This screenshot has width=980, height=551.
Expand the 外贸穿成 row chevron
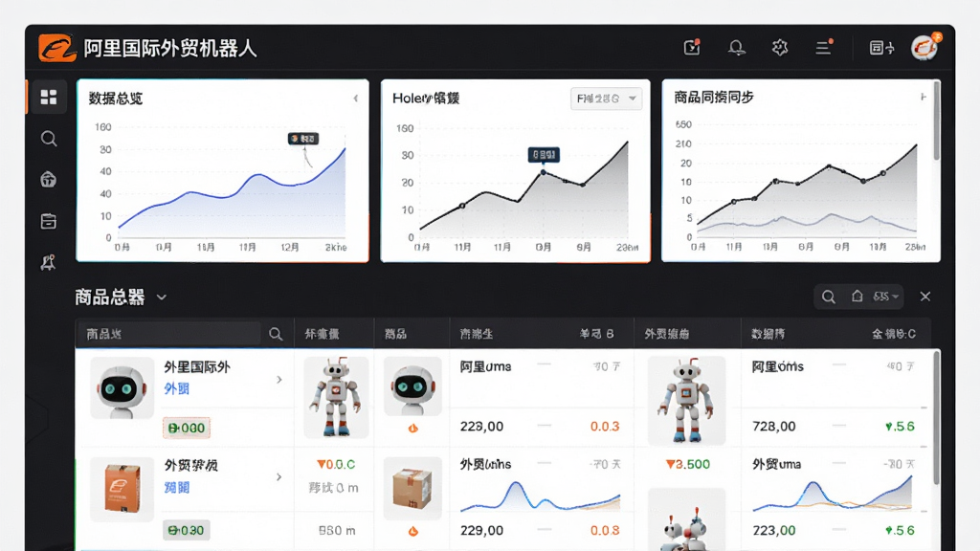(278, 477)
